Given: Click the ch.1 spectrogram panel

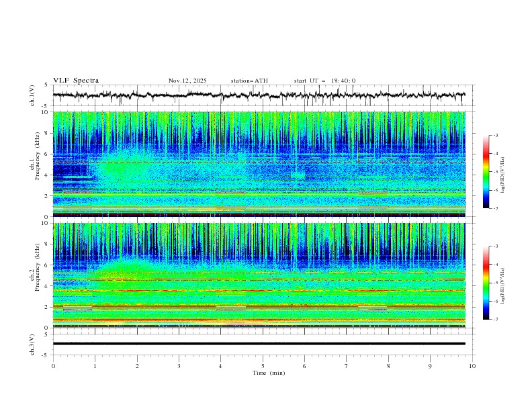Looking at the screenshot, I should [x=259, y=164].
